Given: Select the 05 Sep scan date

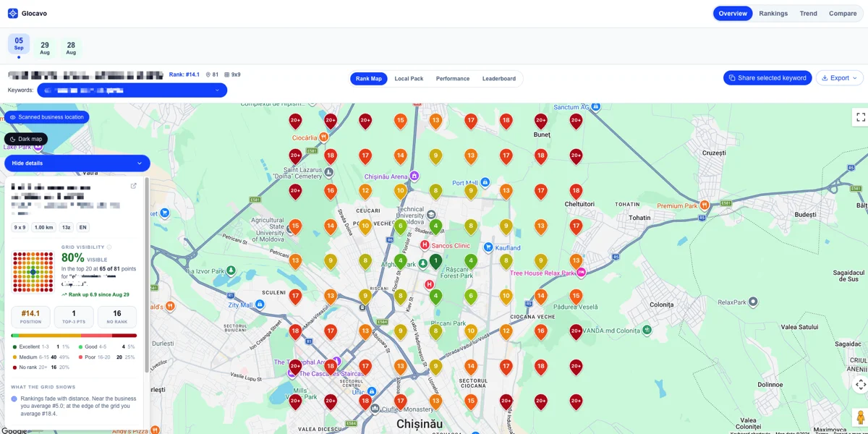Looking at the screenshot, I should 19,44.
